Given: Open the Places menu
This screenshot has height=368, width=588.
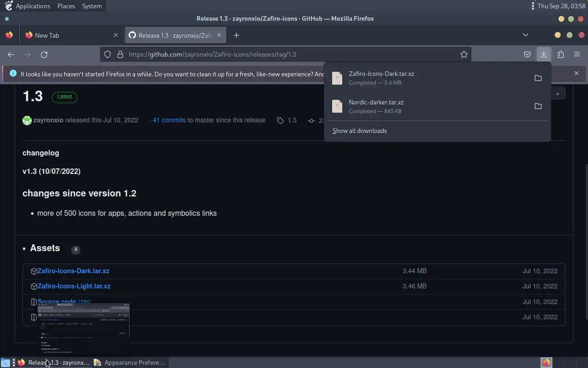Looking at the screenshot, I should [x=66, y=6].
